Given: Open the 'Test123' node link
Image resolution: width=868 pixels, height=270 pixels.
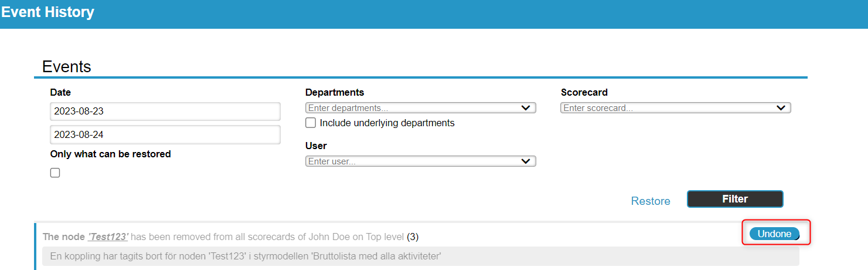Looking at the screenshot, I should click(x=108, y=237).
